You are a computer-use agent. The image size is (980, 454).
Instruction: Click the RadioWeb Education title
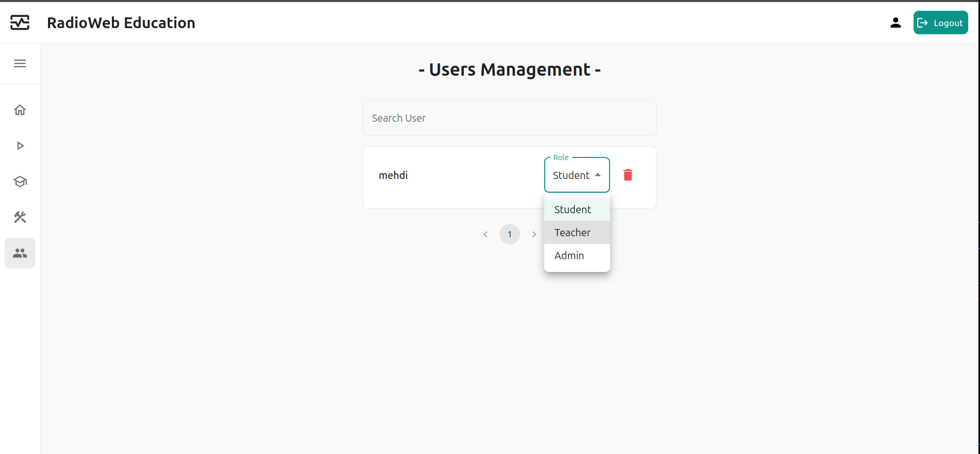[x=121, y=22]
